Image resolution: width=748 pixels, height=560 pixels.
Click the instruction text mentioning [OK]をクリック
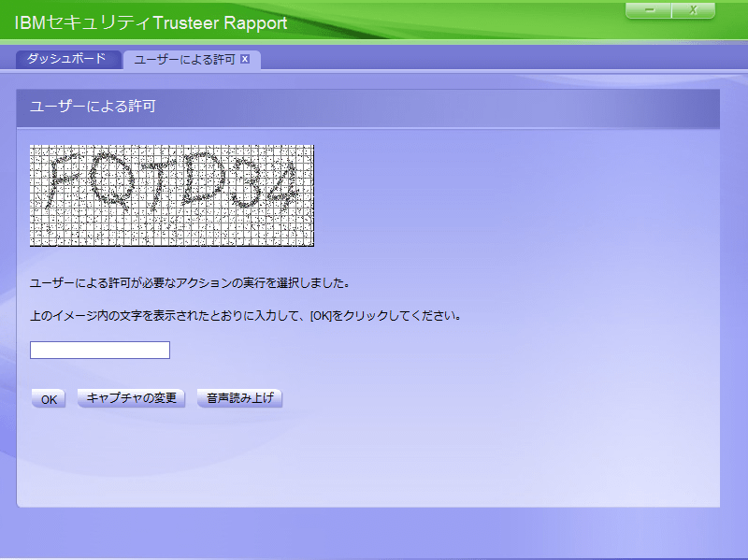(245, 316)
